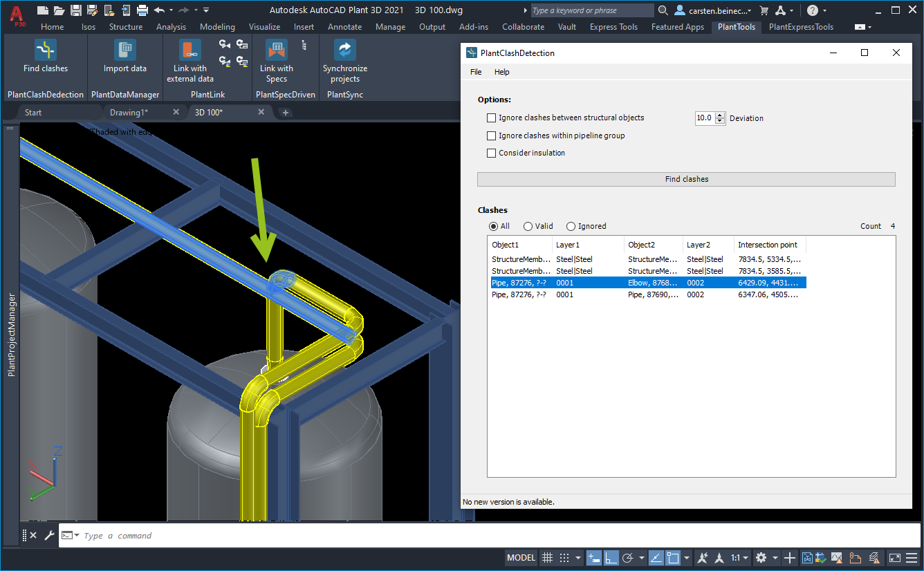Select the Ignored clashes radio button

tap(571, 226)
